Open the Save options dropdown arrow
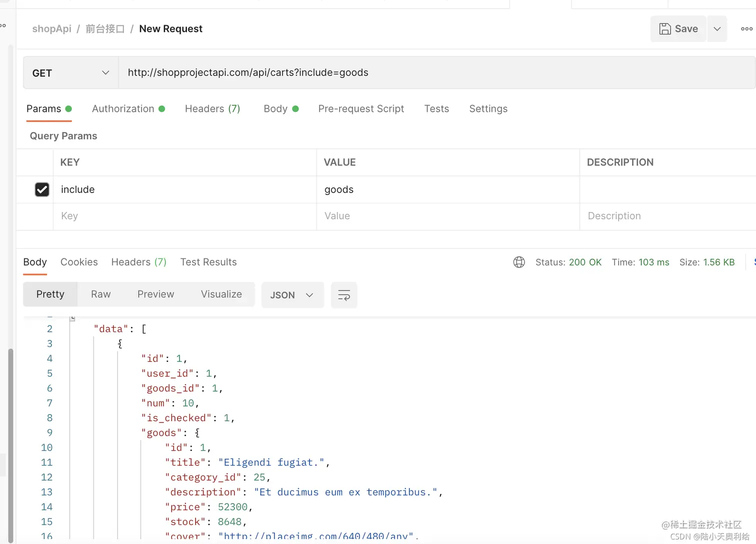The height and width of the screenshot is (544, 756). [x=717, y=29]
